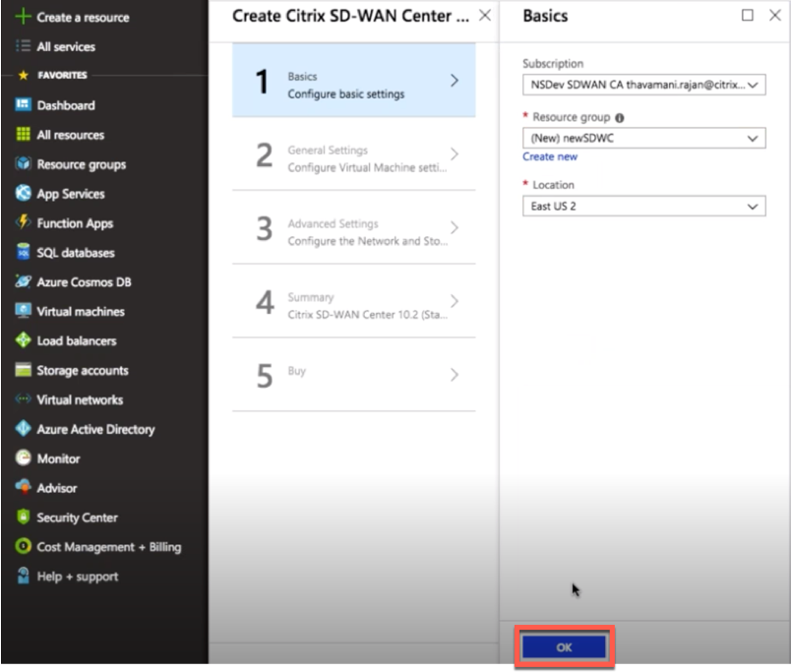Open the Subscription dropdown
Screen dimensions: 791x672
click(x=643, y=85)
